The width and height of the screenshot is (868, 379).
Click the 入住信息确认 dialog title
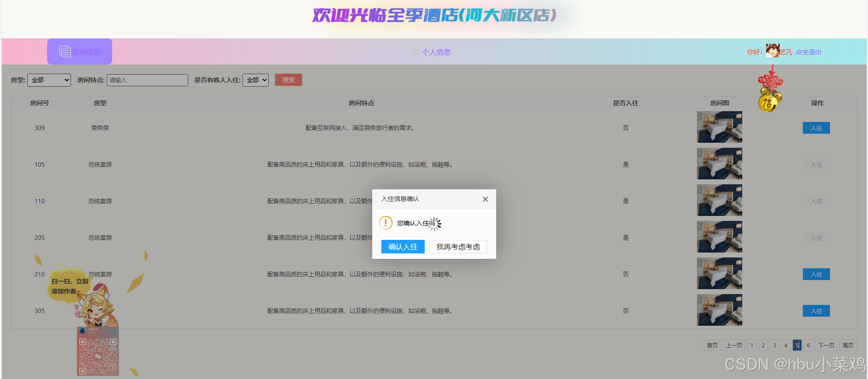click(x=400, y=199)
